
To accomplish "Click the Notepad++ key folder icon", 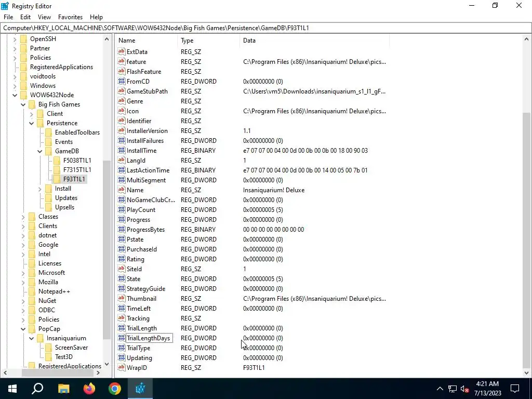I will [x=32, y=291].
